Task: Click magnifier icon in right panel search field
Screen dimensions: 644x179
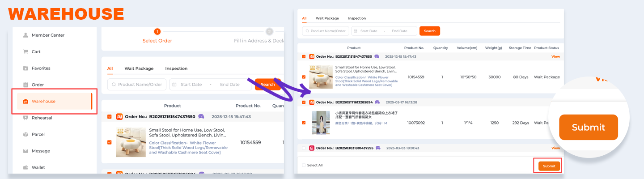Action: [307, 31]
